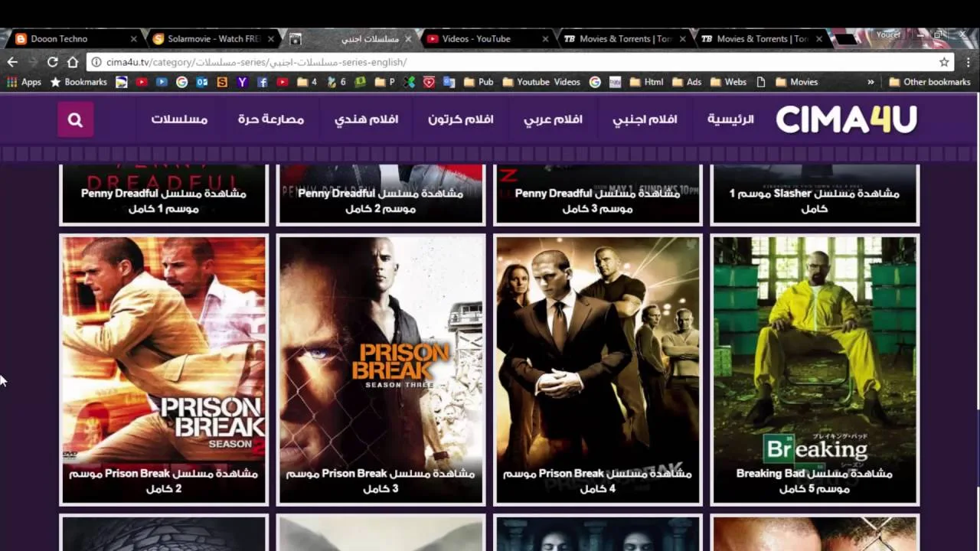The image size is (980, 551).
Task: Open the bookmarks folder labeled 4
Action: click(x=307, y=82)
